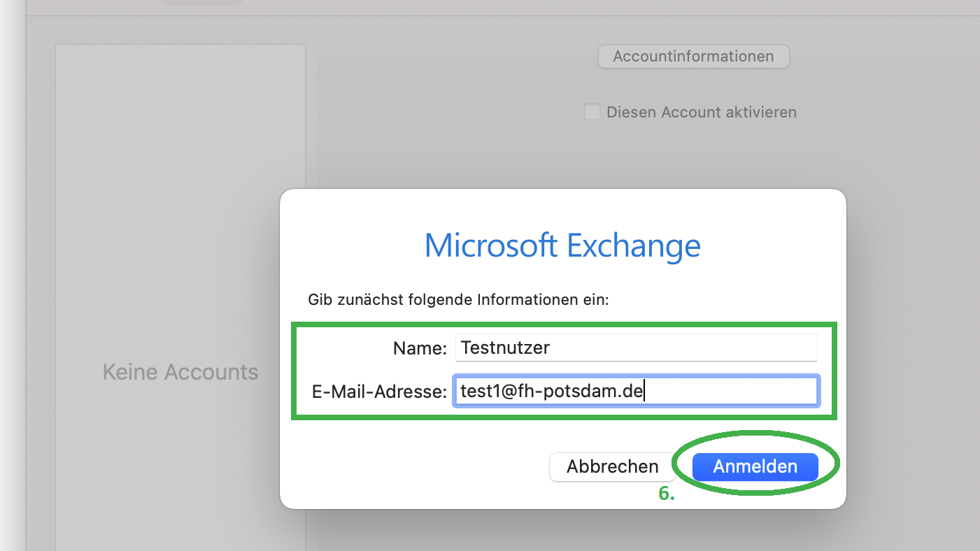The image size is (980, 551).
Task: Click the 'Testnutzer' text in the Name field
Action: (x=505, y=348)
